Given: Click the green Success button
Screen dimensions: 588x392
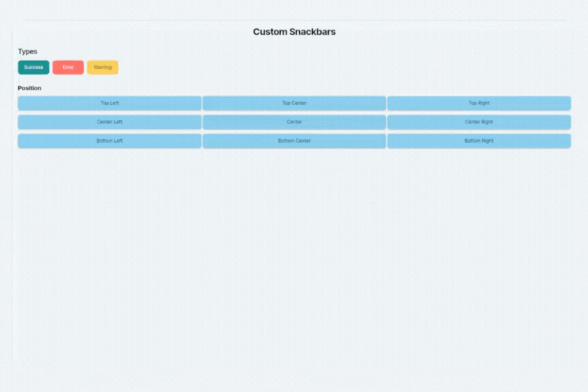Looking at the screenshot, I should coord(34,68).
